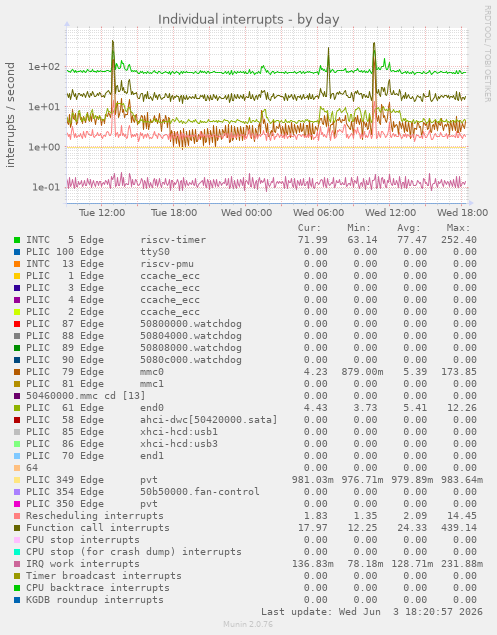Click the orange riscv-pmu legend swatch

[17, 264]
